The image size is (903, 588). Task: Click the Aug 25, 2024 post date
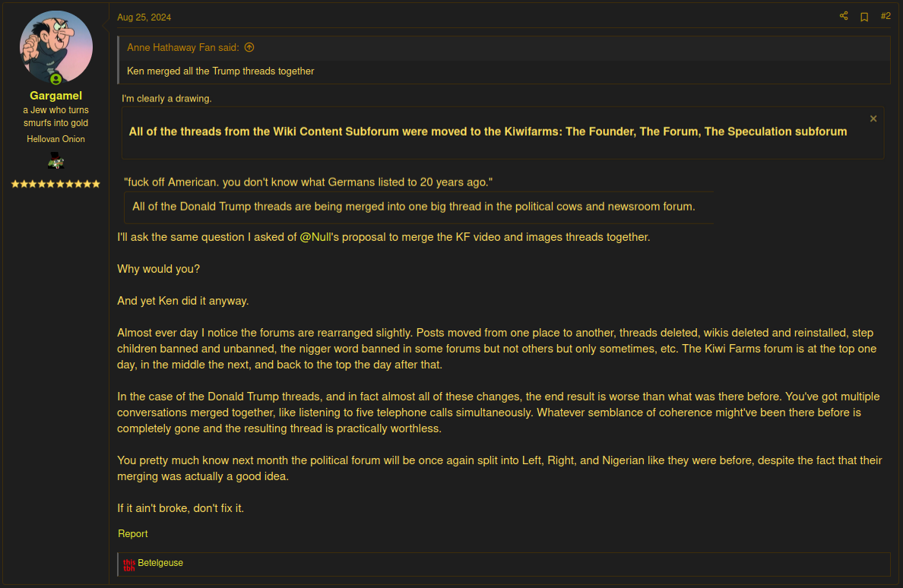click(x=144, y=17)
